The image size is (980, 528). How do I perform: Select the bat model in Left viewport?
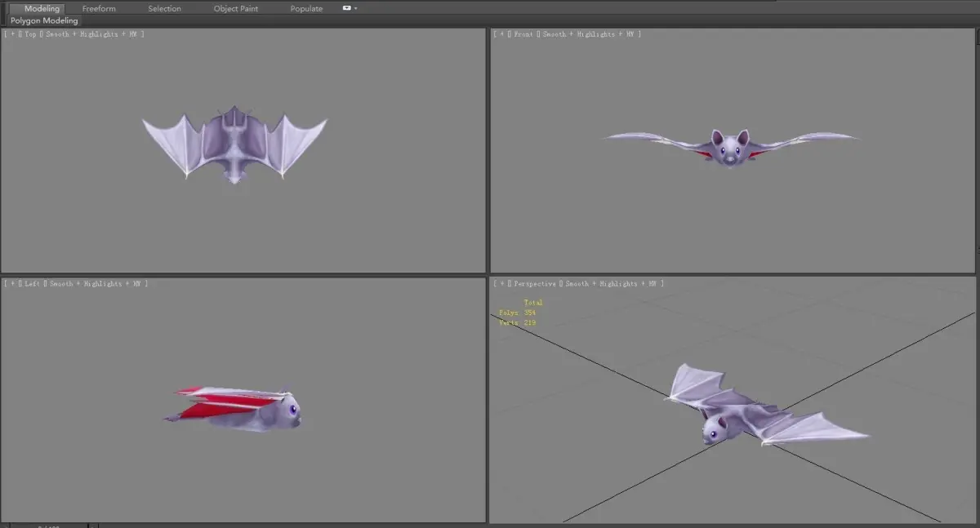pos(234,409)
